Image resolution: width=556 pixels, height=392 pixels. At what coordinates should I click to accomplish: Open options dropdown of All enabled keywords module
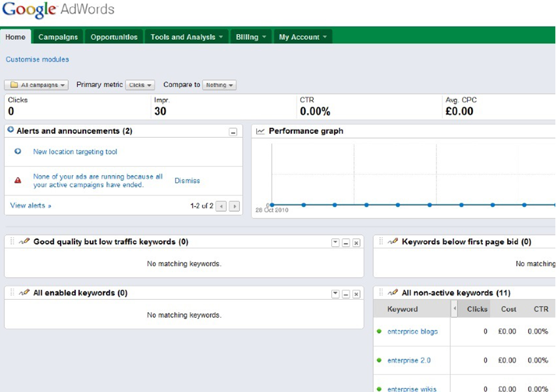[335, 294]
